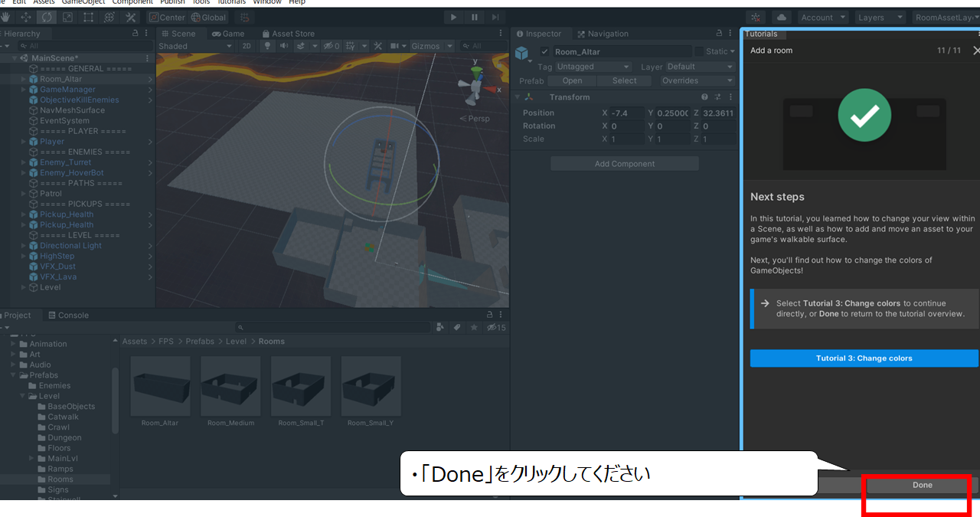Click the Position X input field
This screenshot has width=980, height=517.
pos(628,113)
